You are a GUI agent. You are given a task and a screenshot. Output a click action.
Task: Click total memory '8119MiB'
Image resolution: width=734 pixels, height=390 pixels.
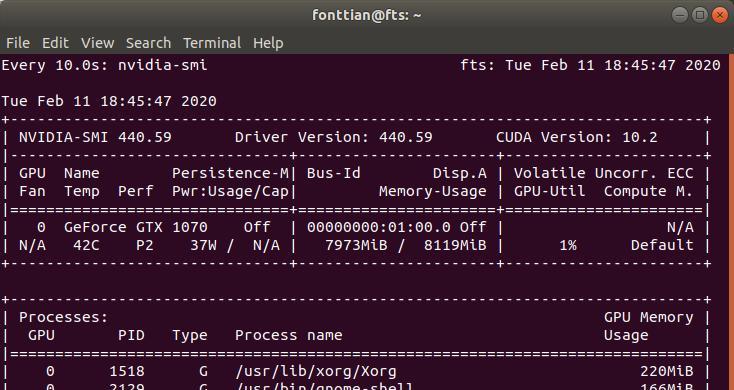[455, 245]
